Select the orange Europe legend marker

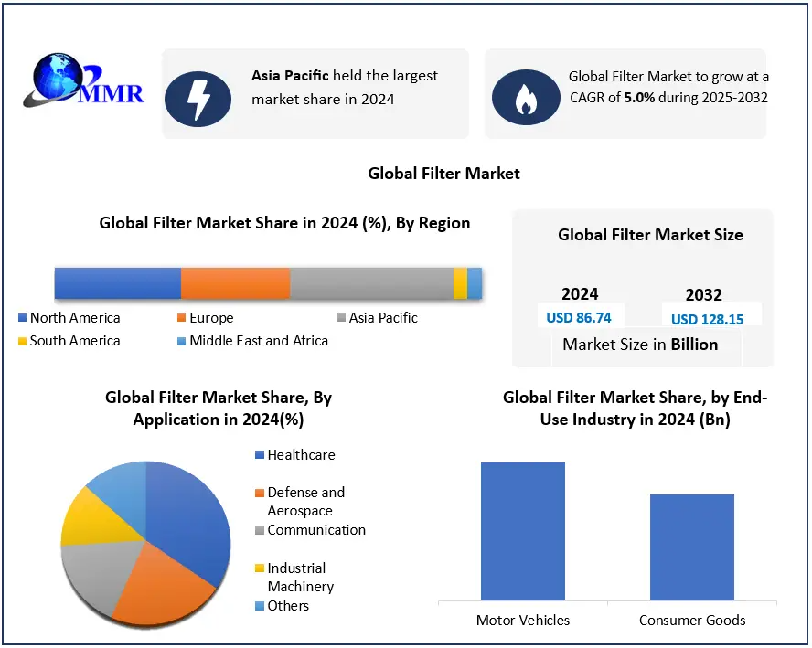183,317
